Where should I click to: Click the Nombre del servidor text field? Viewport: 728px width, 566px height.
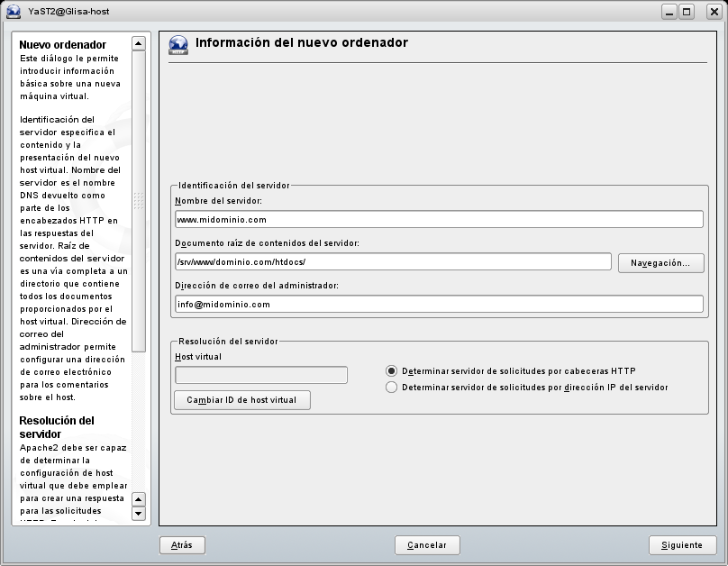click(x=438, y=219)
